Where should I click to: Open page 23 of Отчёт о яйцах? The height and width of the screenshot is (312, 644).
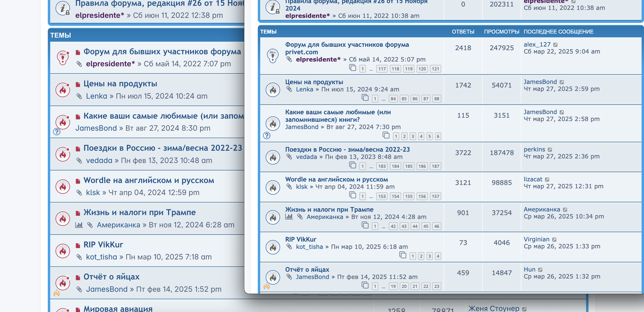coord(436,286)
